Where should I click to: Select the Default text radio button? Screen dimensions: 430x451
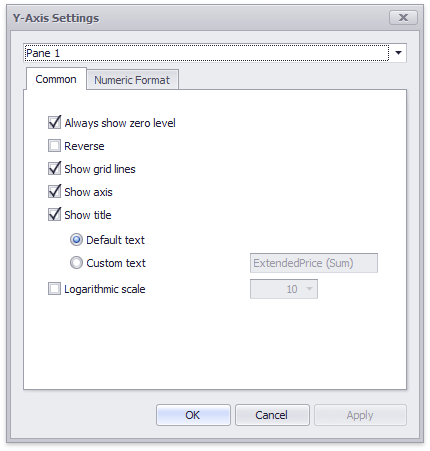click(x=76, y=240)
